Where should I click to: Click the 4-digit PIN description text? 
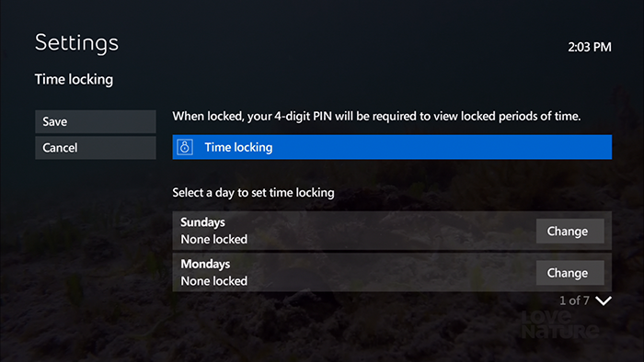click(x=376, y=117)
